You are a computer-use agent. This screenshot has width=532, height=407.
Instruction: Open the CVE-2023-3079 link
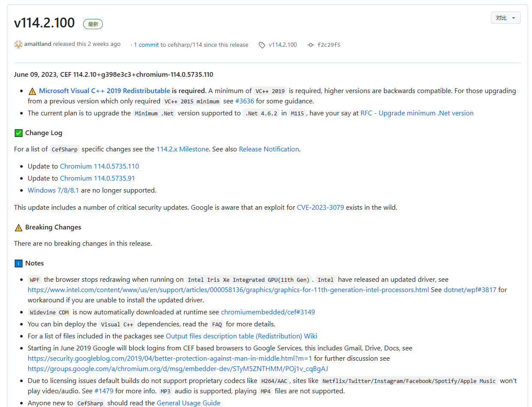pos(320,208)
